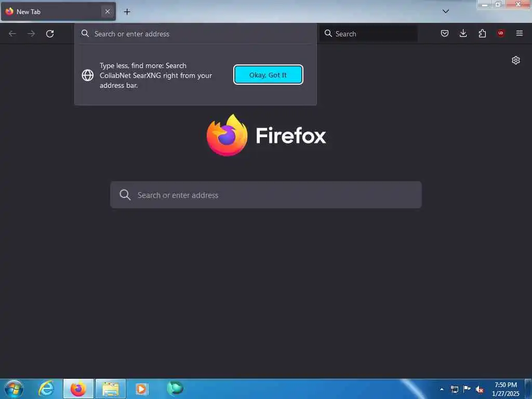Open the clock showing 7:50 PM
This screenshot has width=532, height=399.
pyautogui.click(x=506, y=389)
